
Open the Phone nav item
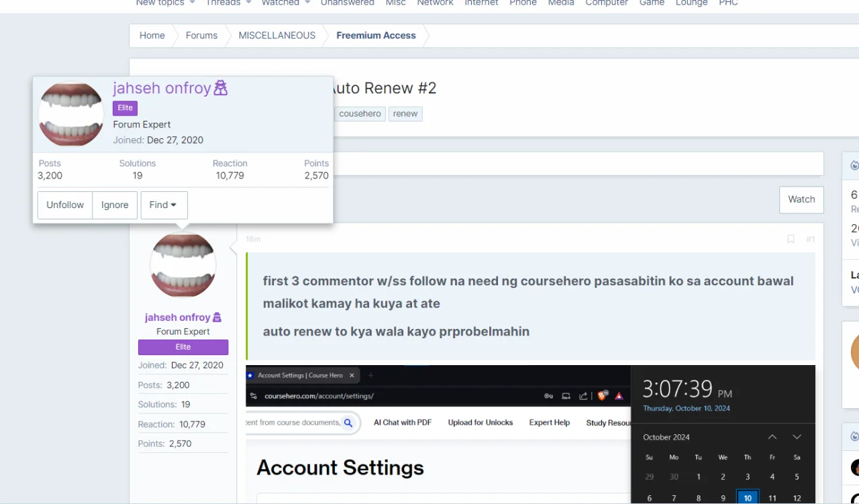click(523, 3)
